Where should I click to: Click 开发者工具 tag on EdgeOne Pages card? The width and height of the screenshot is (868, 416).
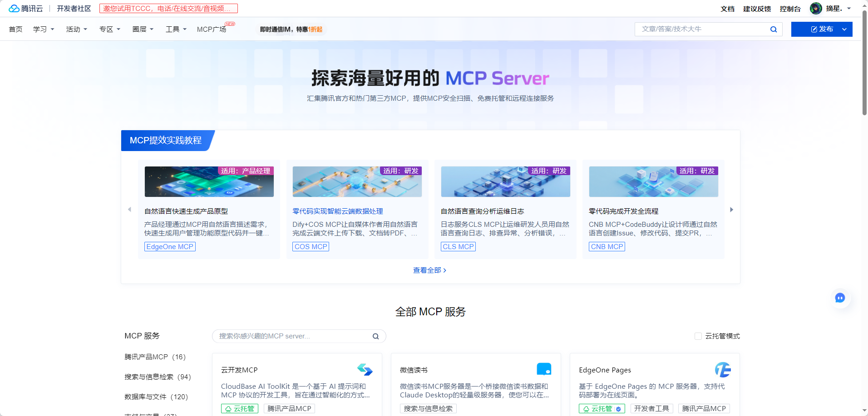(x=651, y=409)
